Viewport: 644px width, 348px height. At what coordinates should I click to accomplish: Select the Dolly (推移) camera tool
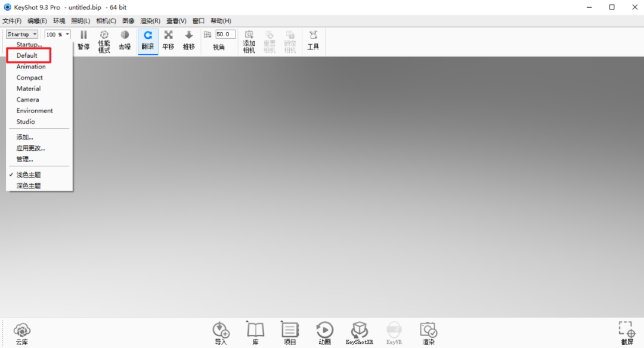point(189,40)
